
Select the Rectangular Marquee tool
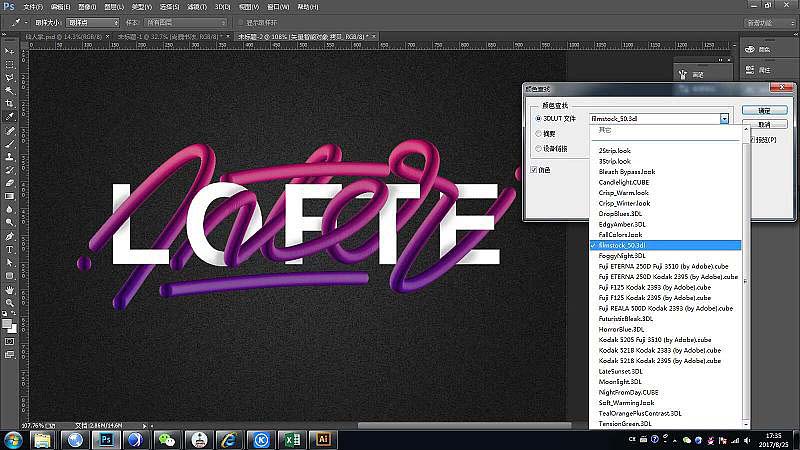point(9,65)
